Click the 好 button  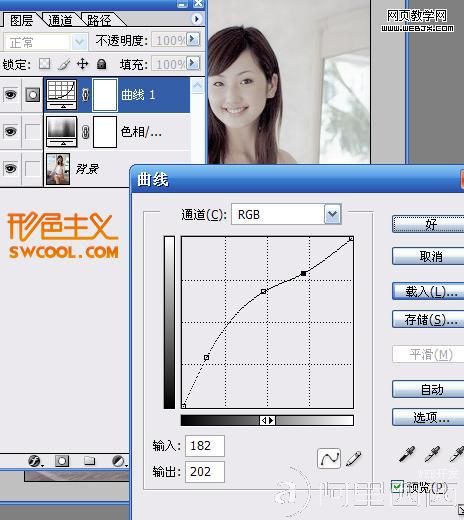coord(429,224)
